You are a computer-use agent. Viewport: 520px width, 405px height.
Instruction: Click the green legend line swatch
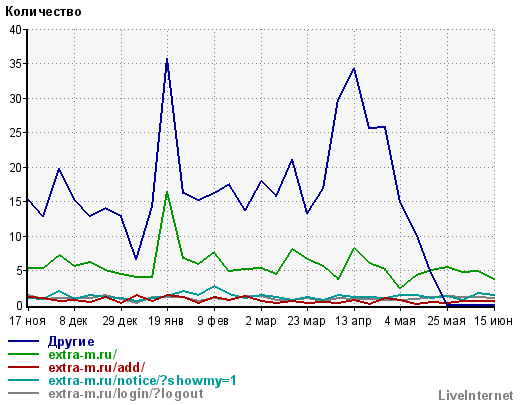23,354
